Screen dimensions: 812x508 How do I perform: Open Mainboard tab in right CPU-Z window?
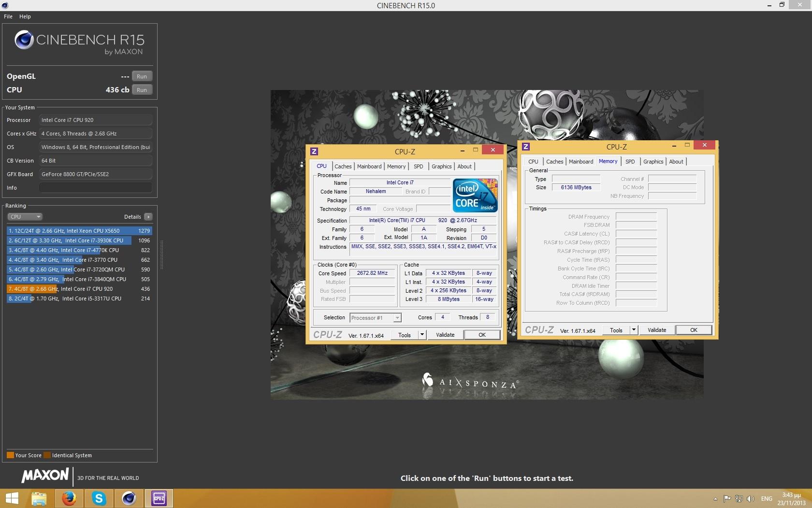pos(581,162)
